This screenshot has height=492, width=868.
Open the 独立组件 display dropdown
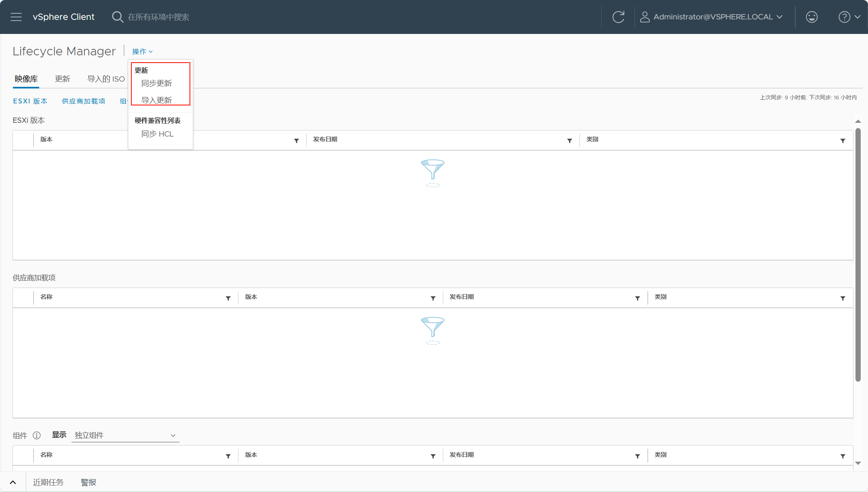[125, 435]
